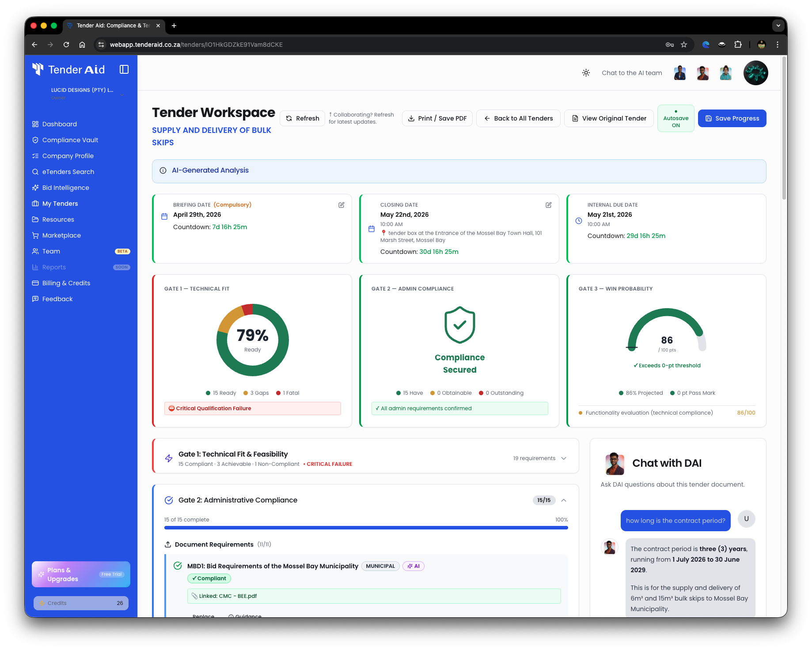Viewport: 812px width, 650px height.
Task: Click Save Progress
Action: coord(732,118)
